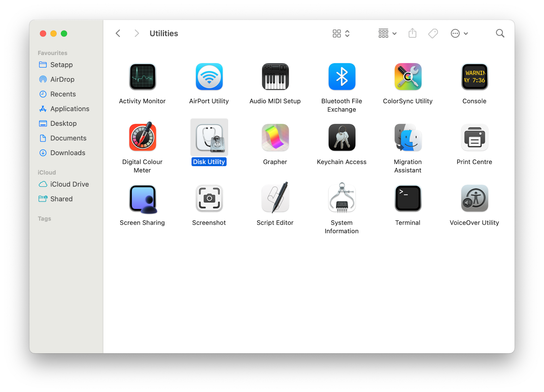Choose the ColorSync Utility icon

pyautogui.click(x=408, y=77)
